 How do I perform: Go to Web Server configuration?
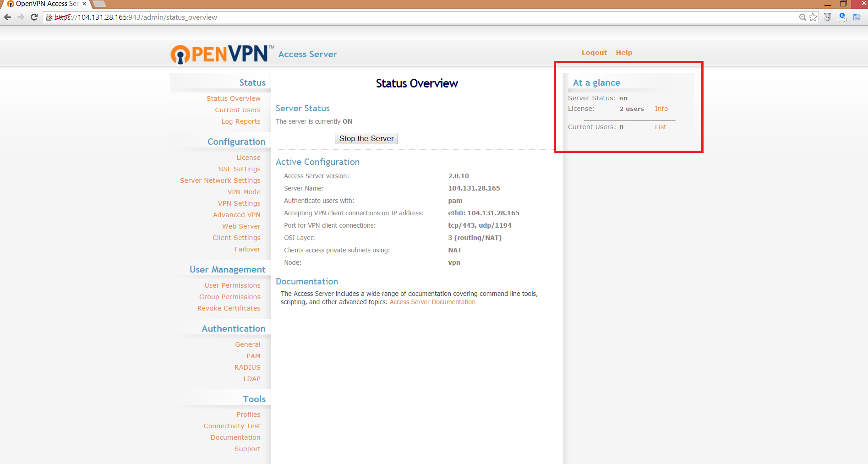pyautogui.click(x=241, y=226)
